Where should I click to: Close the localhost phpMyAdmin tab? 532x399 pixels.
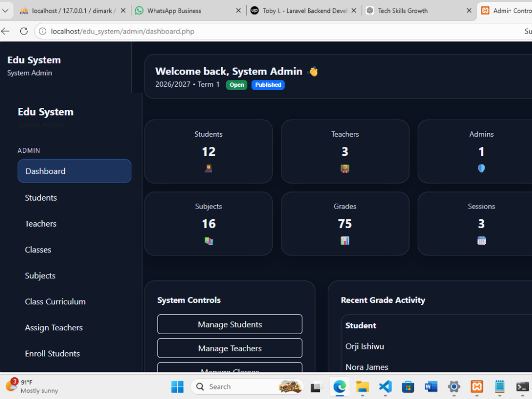point(123,11)
